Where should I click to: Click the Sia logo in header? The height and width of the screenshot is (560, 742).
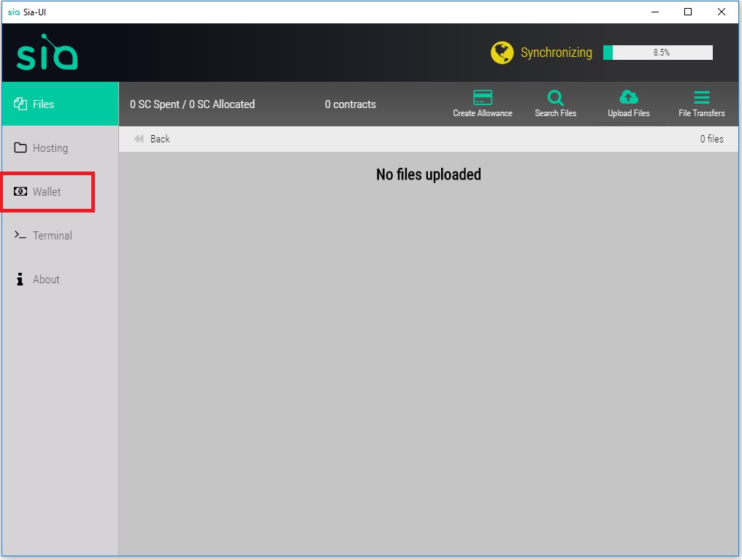47,53
